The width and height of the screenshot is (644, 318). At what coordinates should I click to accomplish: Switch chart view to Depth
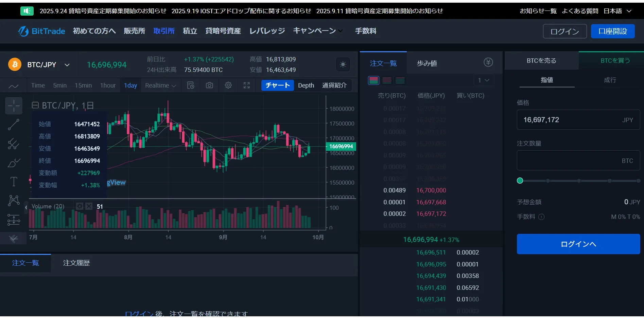306,85
